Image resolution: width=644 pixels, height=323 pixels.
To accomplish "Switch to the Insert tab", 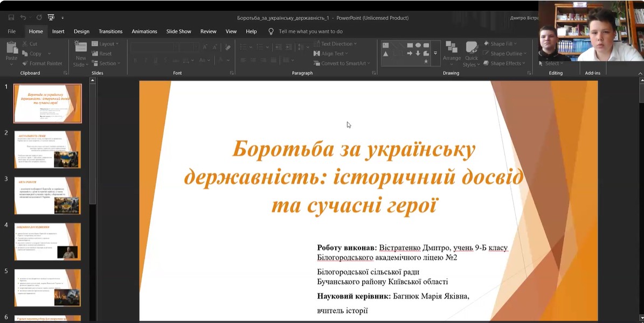I will coord(58,31).
